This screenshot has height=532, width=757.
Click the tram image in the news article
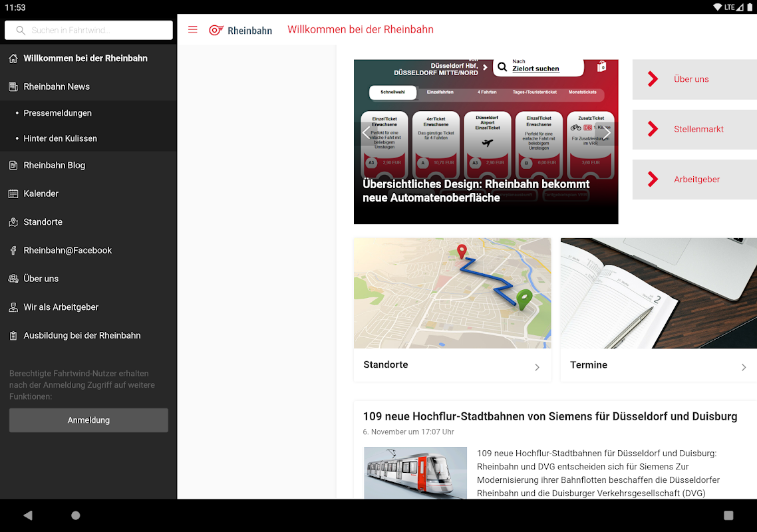[x=415, y=473]
